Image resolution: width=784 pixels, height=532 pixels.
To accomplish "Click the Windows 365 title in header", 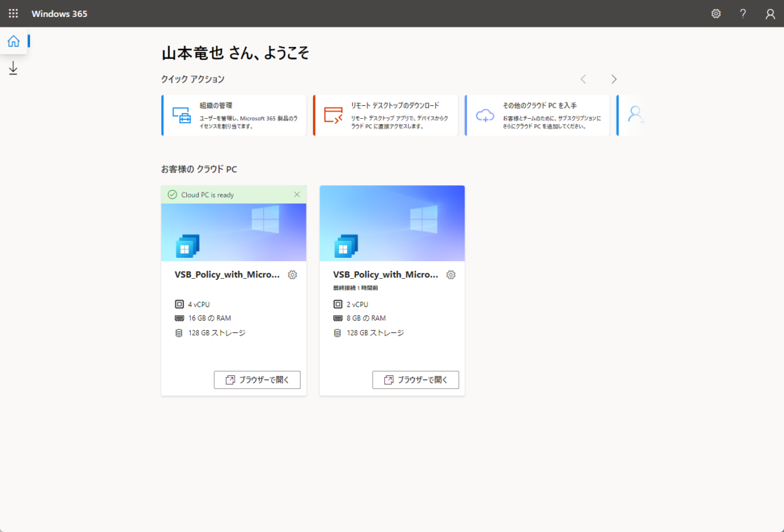I will pyautogui.click(x=59, y=14).
